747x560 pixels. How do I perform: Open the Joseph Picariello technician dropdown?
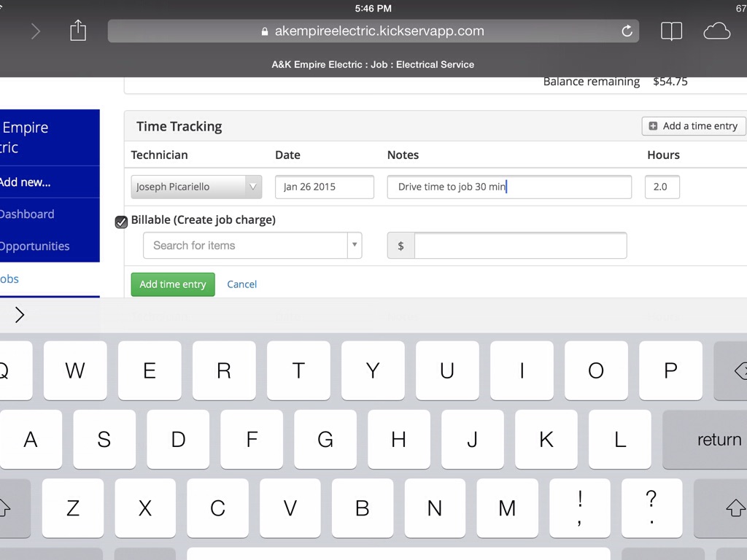point(196,187)
